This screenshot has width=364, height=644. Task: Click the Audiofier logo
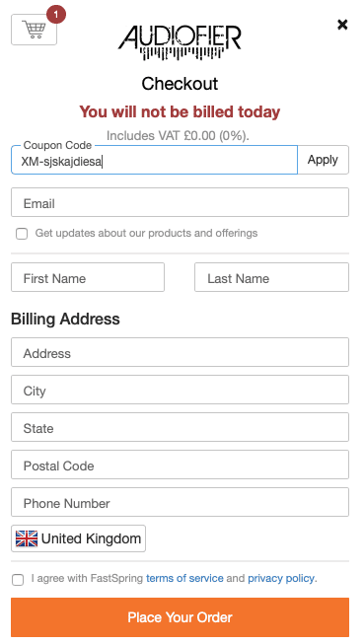180,42
